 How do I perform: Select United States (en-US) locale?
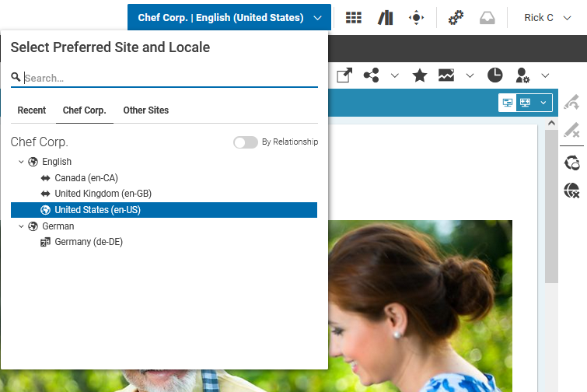click(x=164, y=210)
